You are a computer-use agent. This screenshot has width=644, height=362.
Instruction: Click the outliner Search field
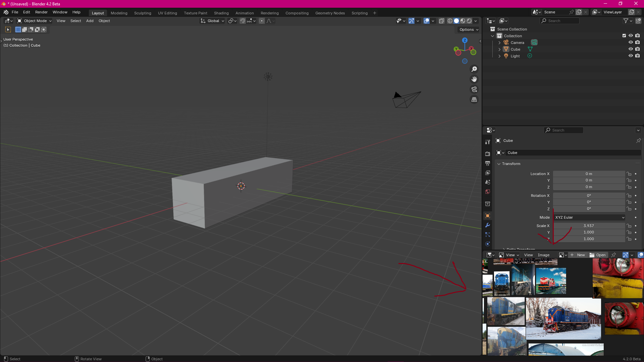point(560,21)
